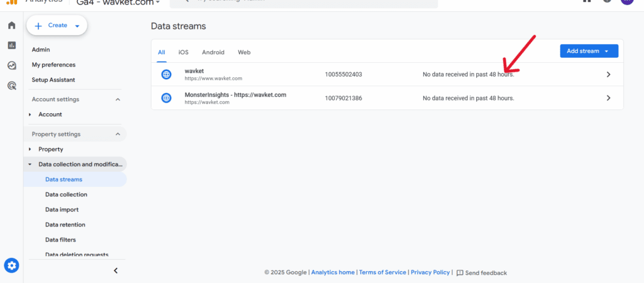
Task: Select the Web streams tab
Action: tap(244, 52)
